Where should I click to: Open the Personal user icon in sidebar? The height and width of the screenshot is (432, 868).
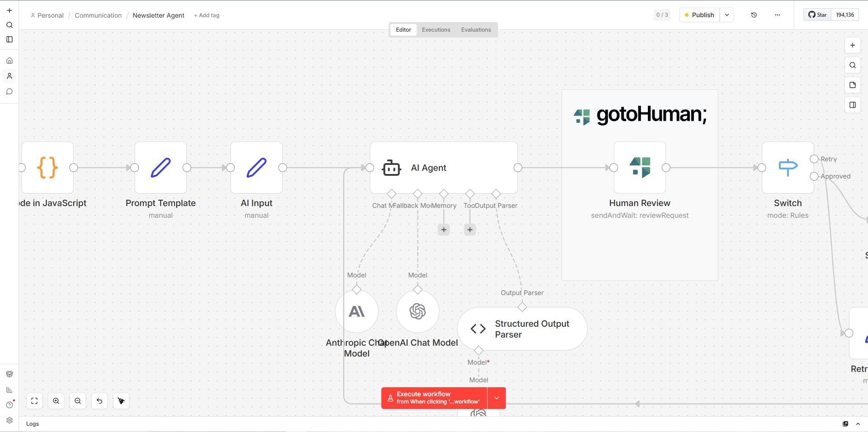pos(9,76)
